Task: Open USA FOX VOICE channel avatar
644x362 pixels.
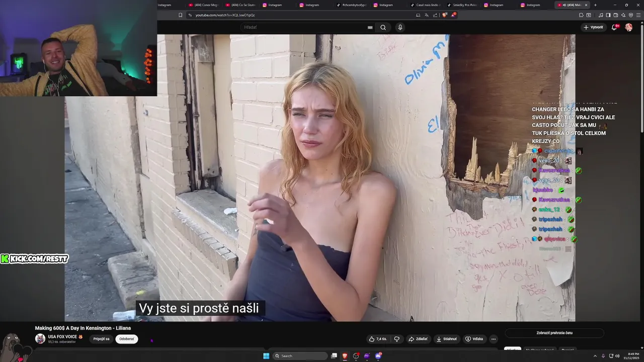Action: [x=40, y=339]
